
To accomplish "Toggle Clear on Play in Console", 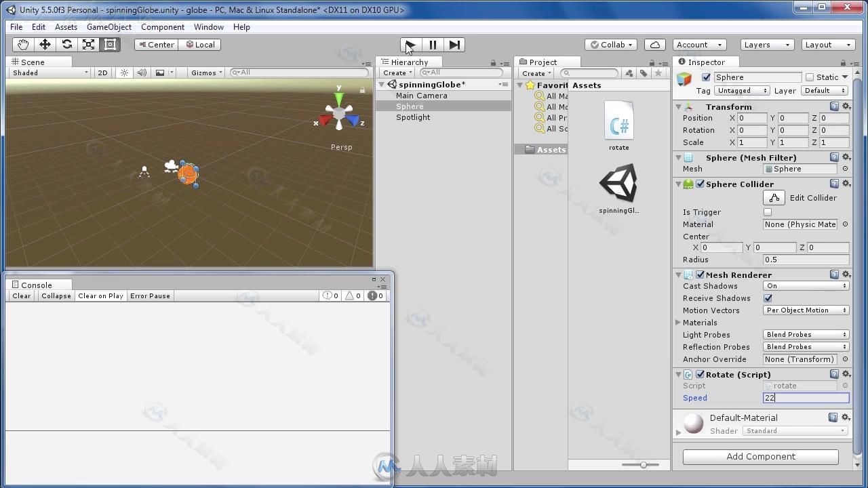I will point(101,296).
